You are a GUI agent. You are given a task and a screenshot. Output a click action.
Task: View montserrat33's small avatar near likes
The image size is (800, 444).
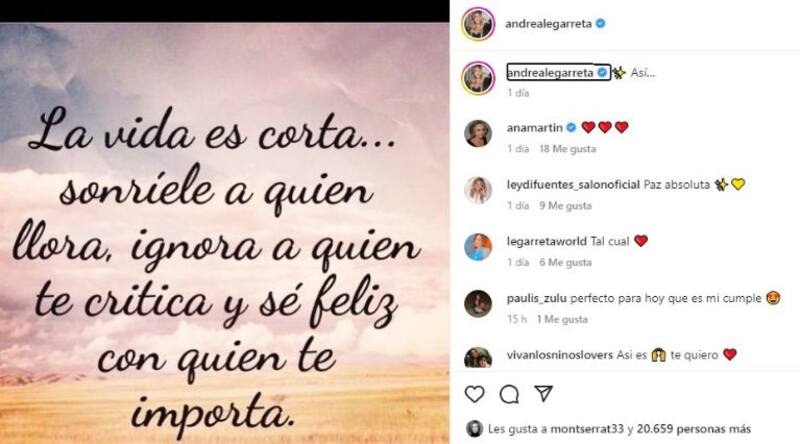click(474, 429)
